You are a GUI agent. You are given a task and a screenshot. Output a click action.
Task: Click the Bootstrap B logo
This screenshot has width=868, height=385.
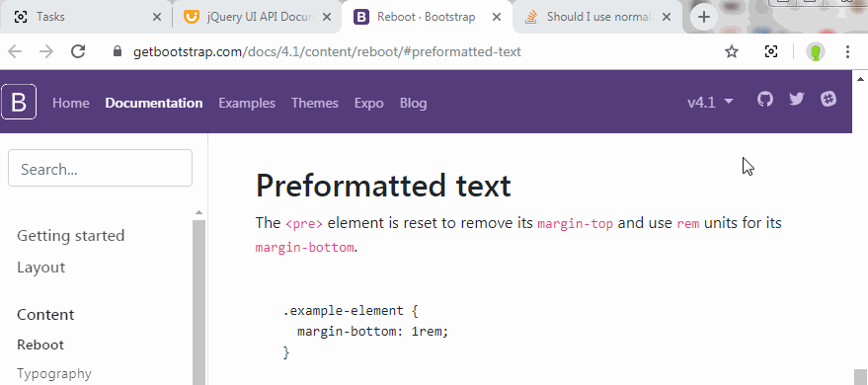tap(19, 102)
